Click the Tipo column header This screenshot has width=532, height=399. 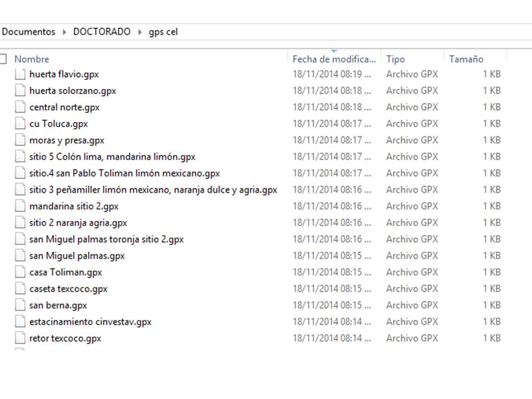tap(396, 59)
